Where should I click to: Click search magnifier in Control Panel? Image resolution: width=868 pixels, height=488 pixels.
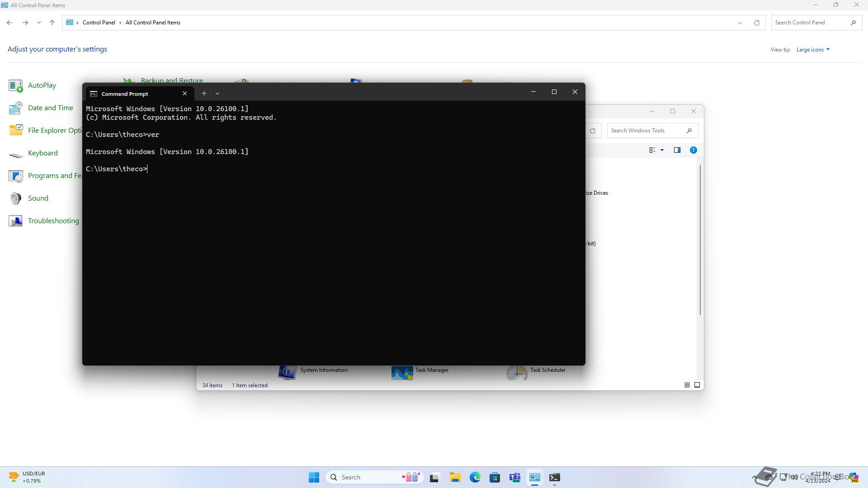[x=853, y=23]
